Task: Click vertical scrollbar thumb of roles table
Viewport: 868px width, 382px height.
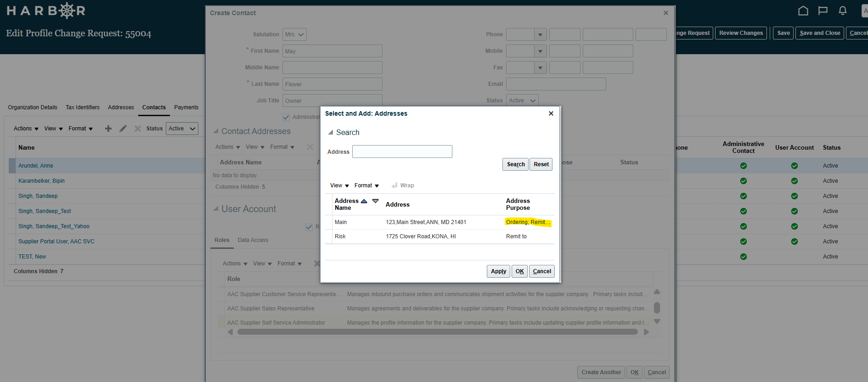Action: 657,308
